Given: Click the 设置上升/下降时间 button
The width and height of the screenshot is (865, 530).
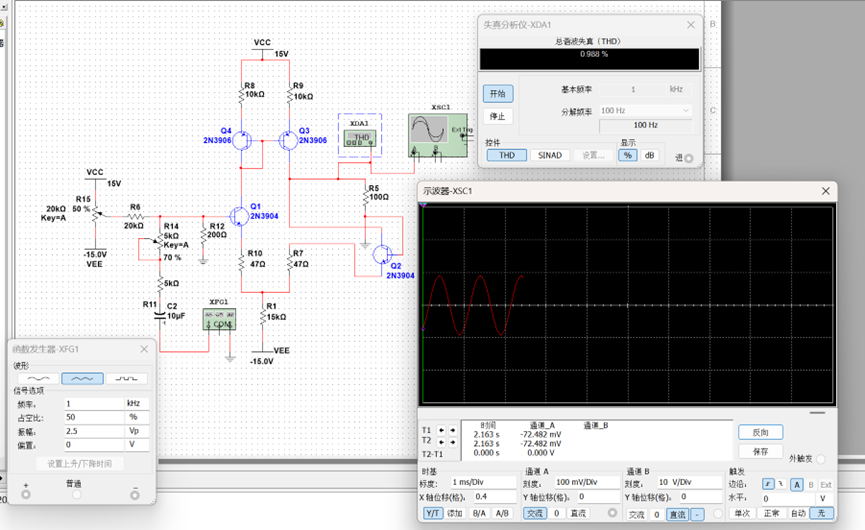Looking at the screenshot, I should 79,464.
